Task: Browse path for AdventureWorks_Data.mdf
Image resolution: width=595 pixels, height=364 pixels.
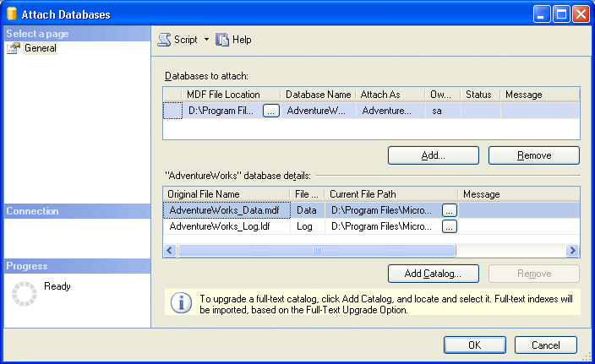Action: (x=450, y=210)
